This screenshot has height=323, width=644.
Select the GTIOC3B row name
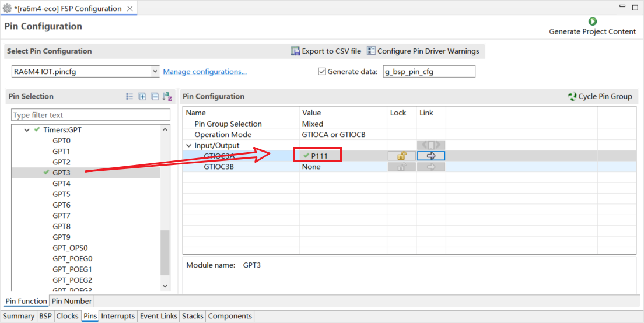(219, 167)
